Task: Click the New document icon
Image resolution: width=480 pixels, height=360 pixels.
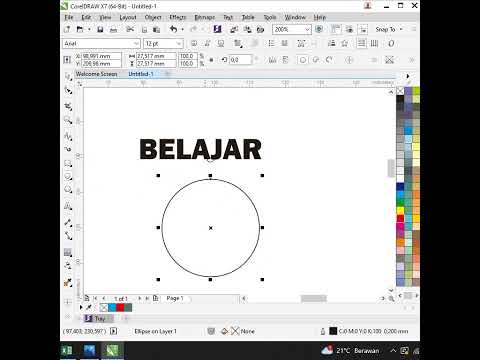Action: (x=67, y=29)
